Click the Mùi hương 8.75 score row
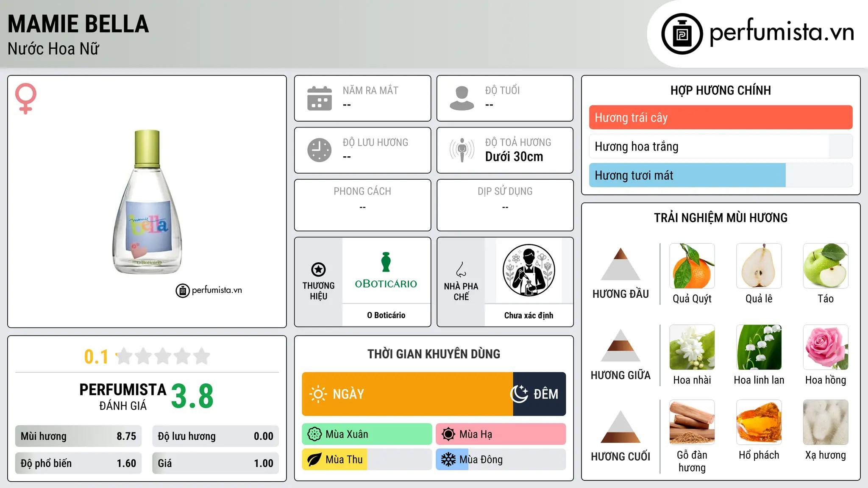 [78, 436]
